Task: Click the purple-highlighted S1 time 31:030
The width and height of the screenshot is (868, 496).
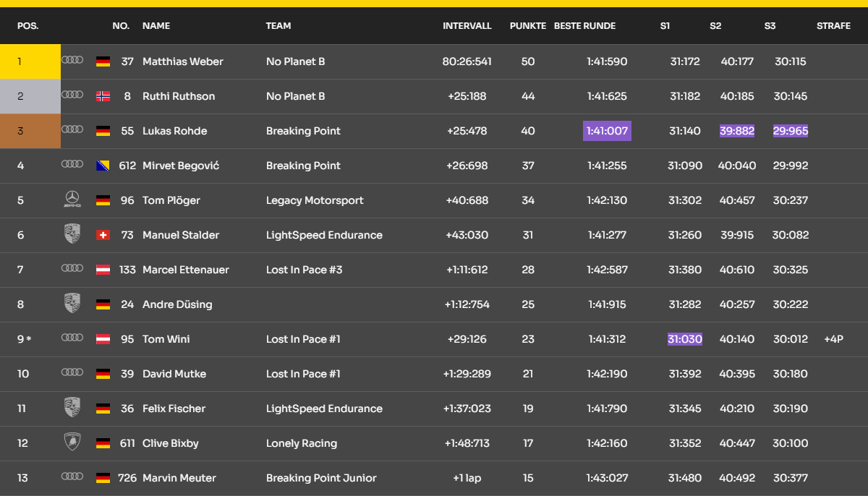Action: tap(685, 339)
